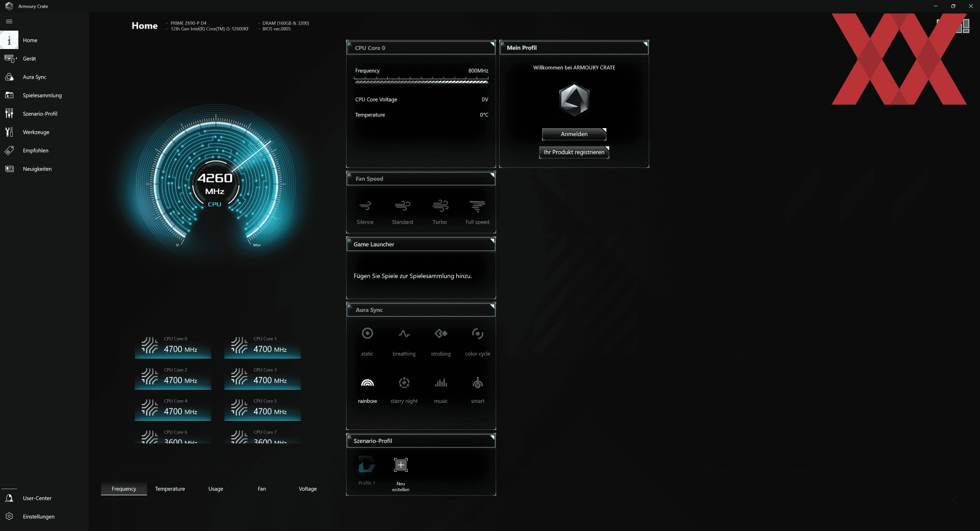Open the Werkzeuge tools section
980x531 pixels.
(36, 132)
